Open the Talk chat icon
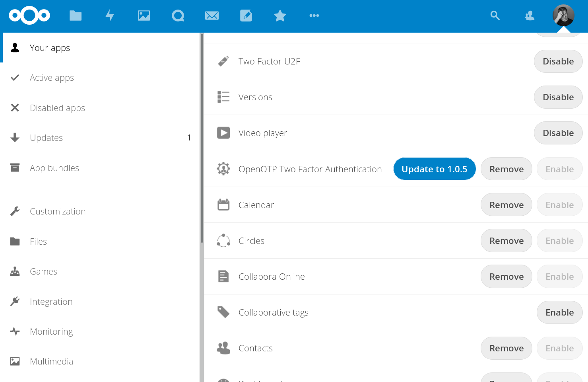The image size is (588, 382). pyautogui.click(x=178, y=16)
